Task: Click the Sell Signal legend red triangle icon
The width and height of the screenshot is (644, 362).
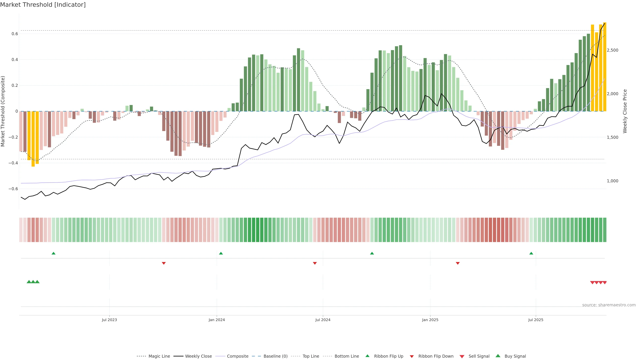Action: point(462,356)
